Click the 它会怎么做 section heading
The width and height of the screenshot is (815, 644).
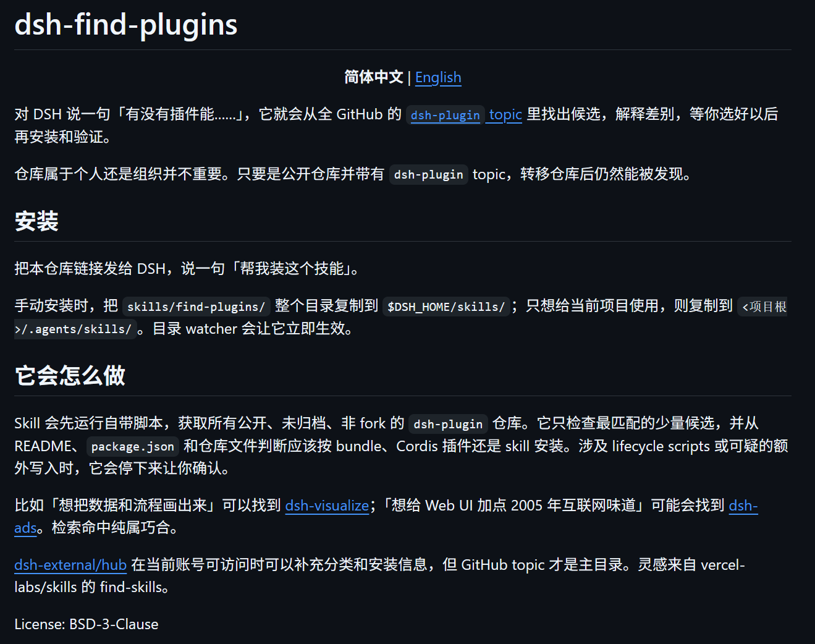(70, 376)
